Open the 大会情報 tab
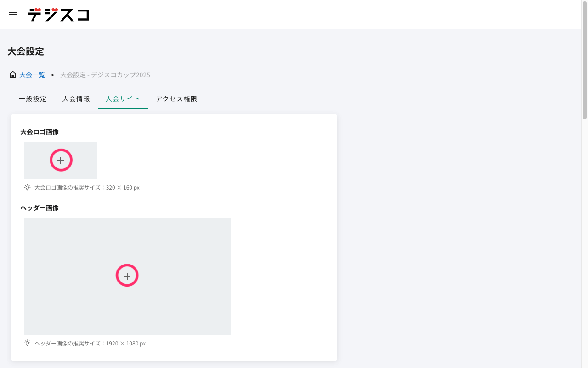588x368 pixels. click(x=76, y=99)
